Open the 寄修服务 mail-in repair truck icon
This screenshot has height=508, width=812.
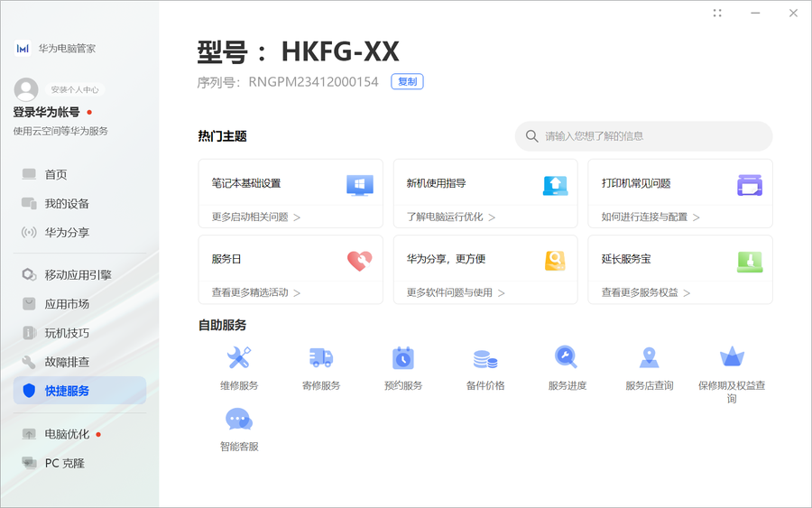point(320,358)
